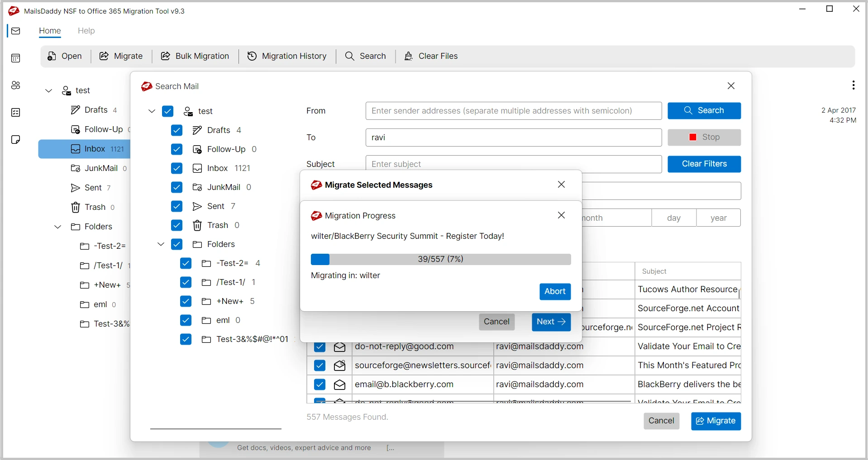Uncheck the blackberry.com email row checkbox
This screenshot has width=868, height=460.
coord(320,384)
